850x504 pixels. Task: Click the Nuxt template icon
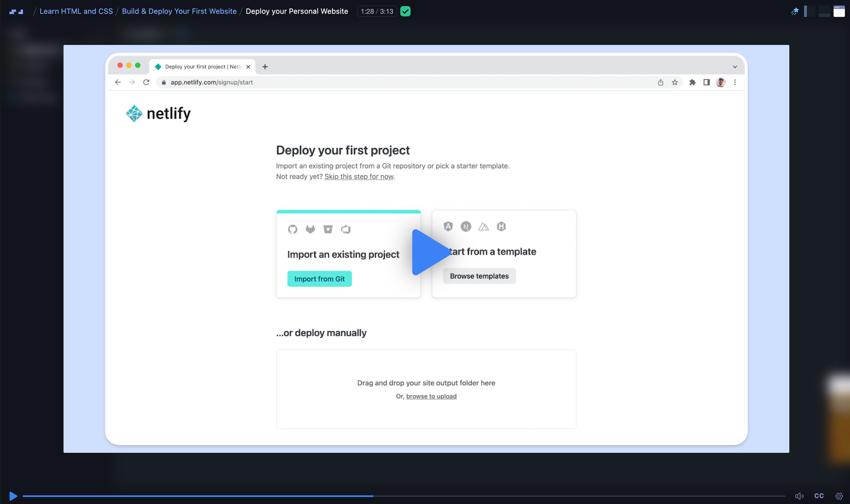(x=484, y=226)
